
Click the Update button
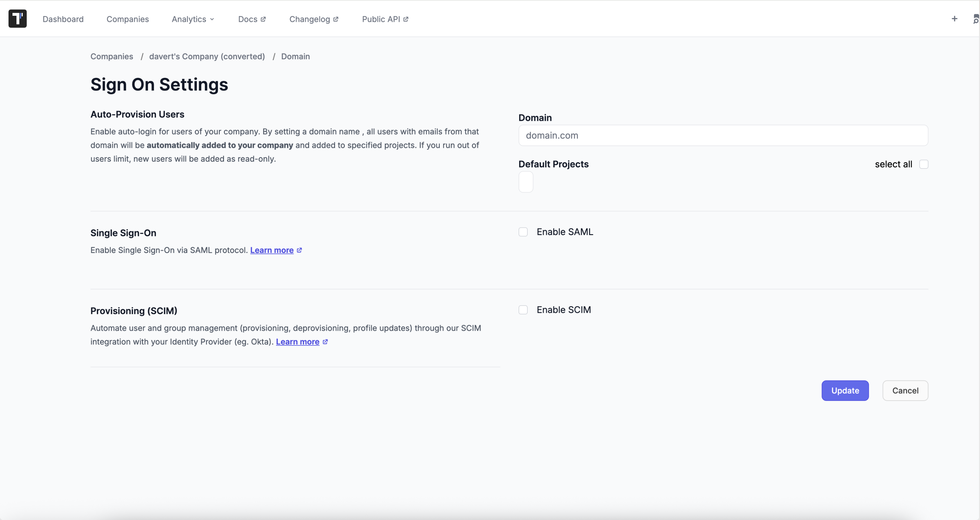point(845,390)
